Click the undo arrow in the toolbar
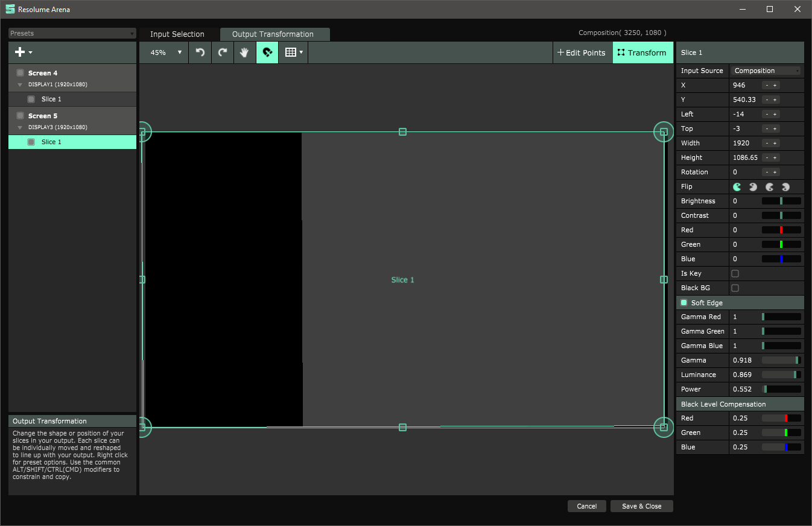 point(200,52)
